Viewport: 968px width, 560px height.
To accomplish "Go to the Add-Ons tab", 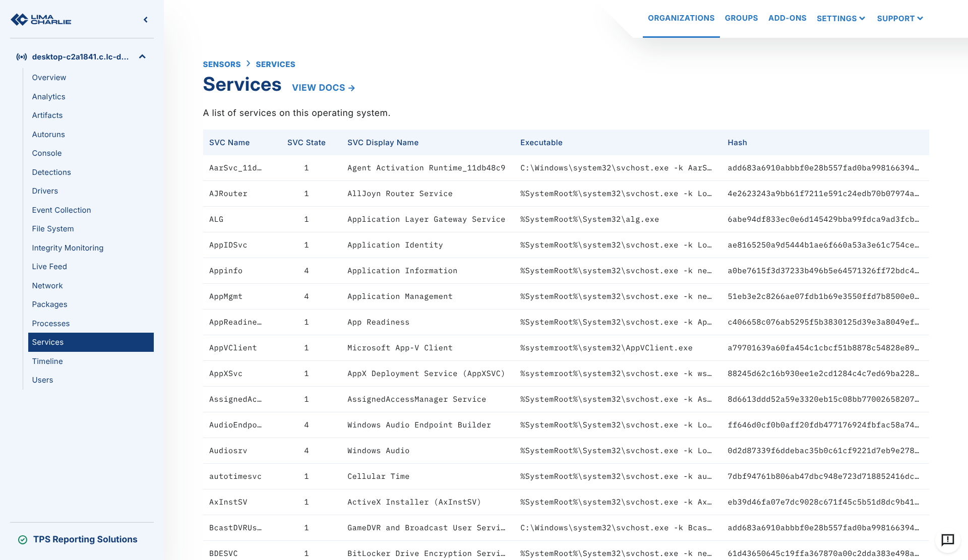I will click(787, 18).
